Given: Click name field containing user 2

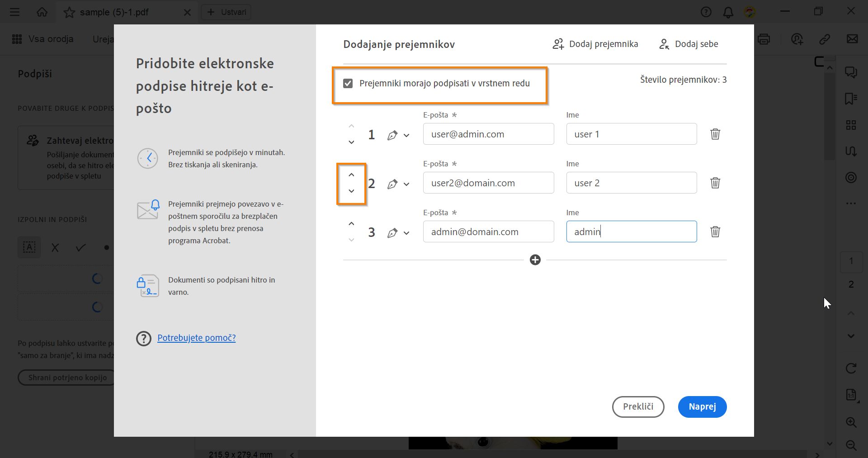Looking at the screenshot, I should point(632,183).
